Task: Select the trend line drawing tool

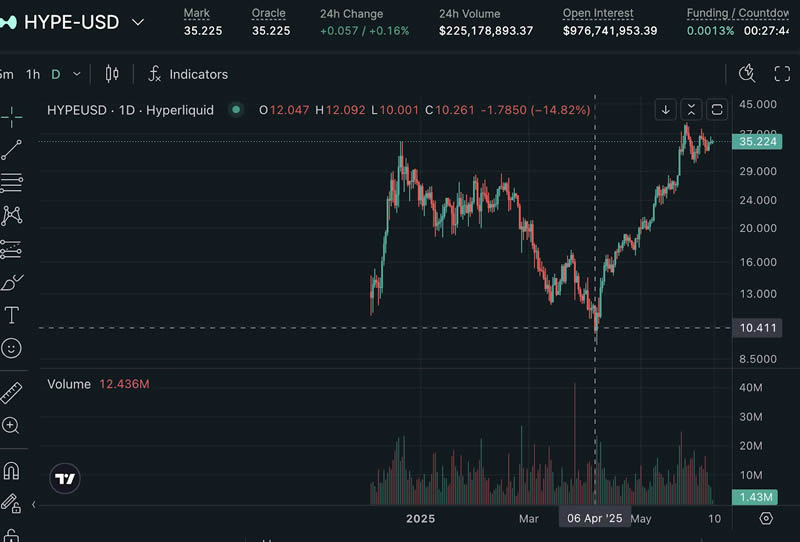Action: point(12,150)
